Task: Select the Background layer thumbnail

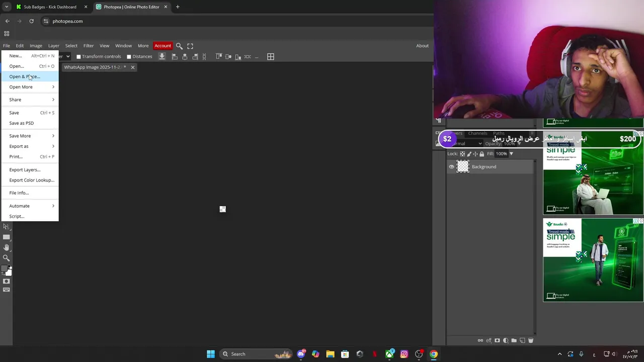Action: click(463, 167)
